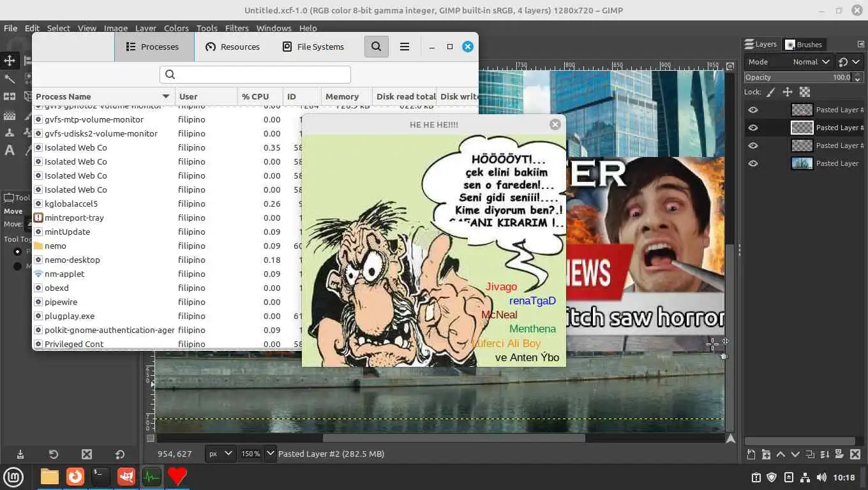Open the volume control in system tray
868x490 pixels.
pos(821,477)
